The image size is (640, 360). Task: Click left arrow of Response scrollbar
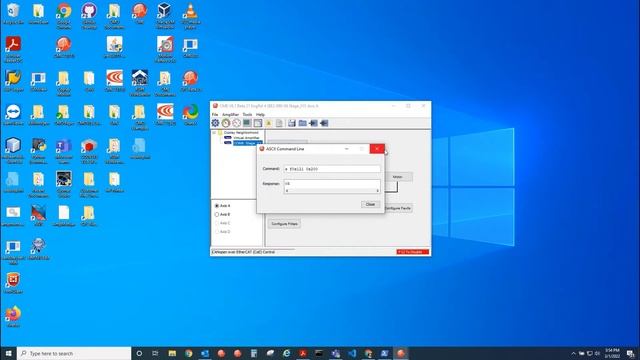[287, 191]
